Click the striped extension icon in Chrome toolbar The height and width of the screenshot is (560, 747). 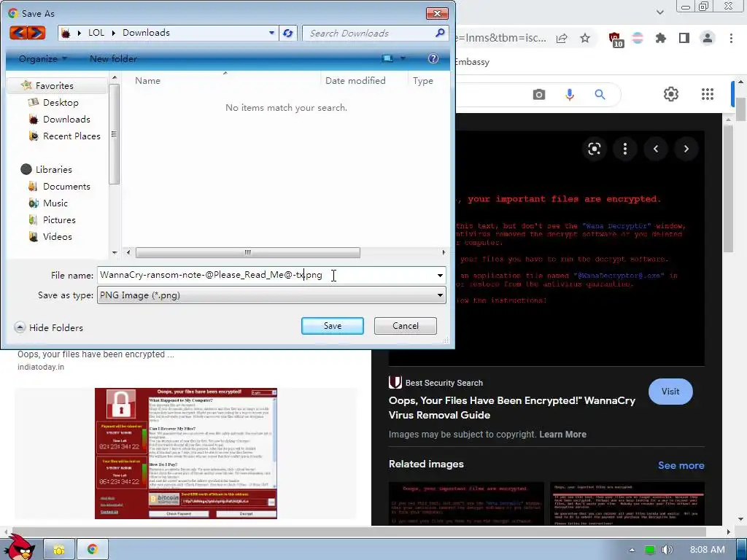point(638,38)
